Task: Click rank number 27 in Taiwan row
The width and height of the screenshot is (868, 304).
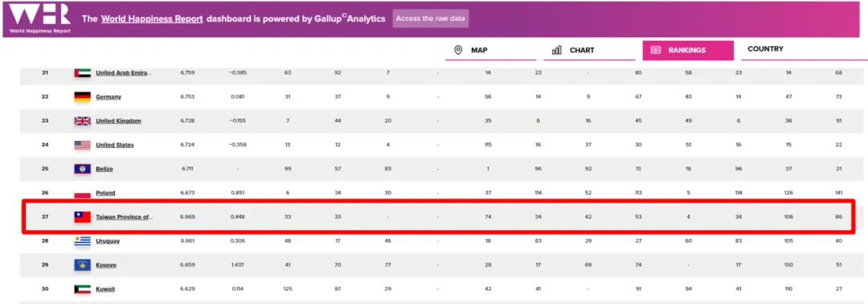Action: click(x=45, y=217)
